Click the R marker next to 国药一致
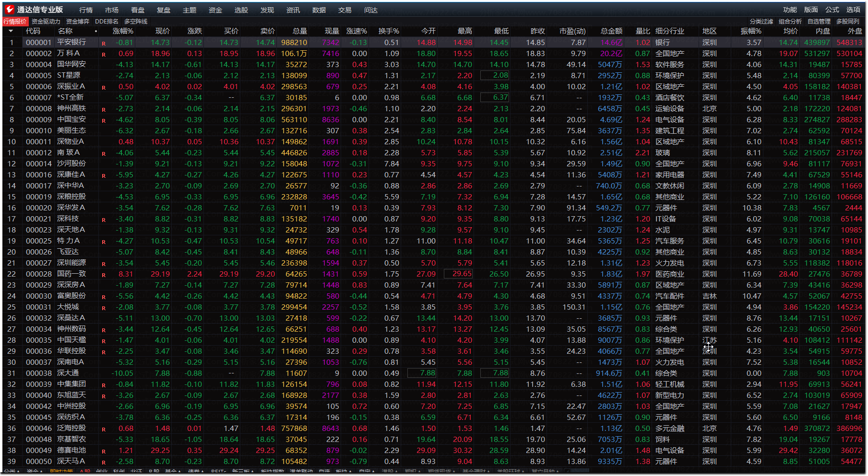 (x=104, y=275)
